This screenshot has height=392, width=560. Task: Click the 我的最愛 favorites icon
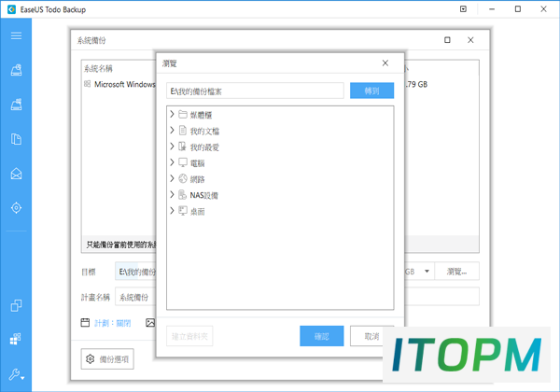coord(183,146)
